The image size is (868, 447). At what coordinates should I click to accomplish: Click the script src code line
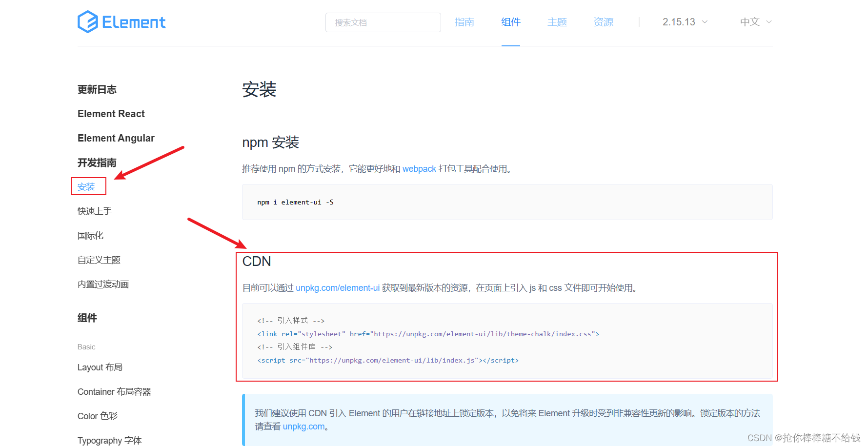(388, 360)
